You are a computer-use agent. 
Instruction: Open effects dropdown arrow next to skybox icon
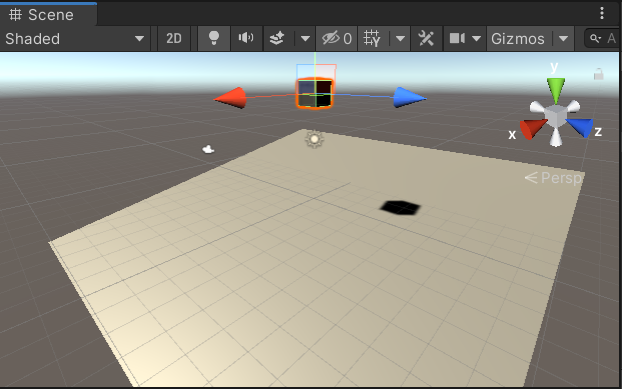(305, 39)
